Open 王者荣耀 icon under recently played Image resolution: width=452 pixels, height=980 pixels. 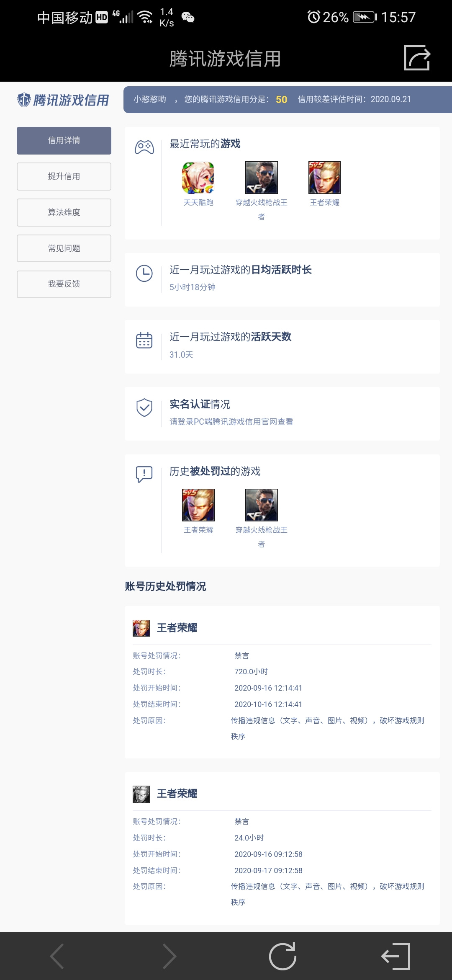(324, 177)
